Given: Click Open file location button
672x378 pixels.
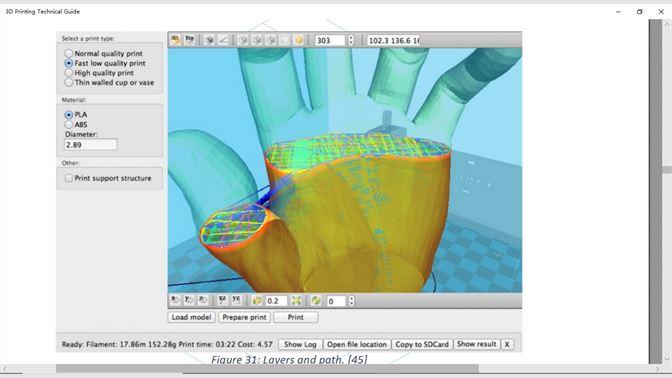Looking at the screenshot, I should tap(357, 344).
